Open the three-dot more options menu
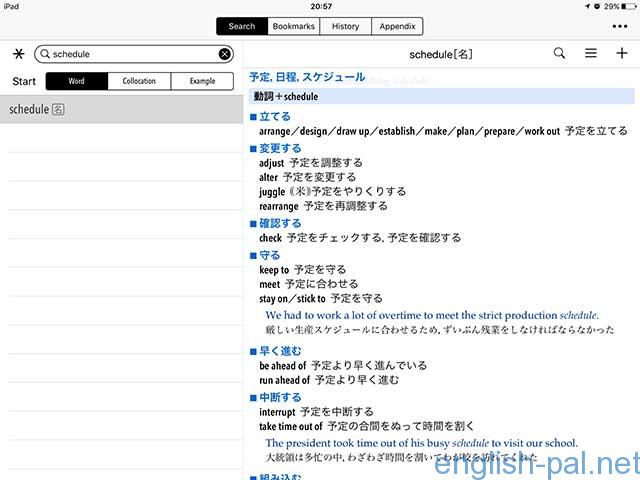 point(619,26)
